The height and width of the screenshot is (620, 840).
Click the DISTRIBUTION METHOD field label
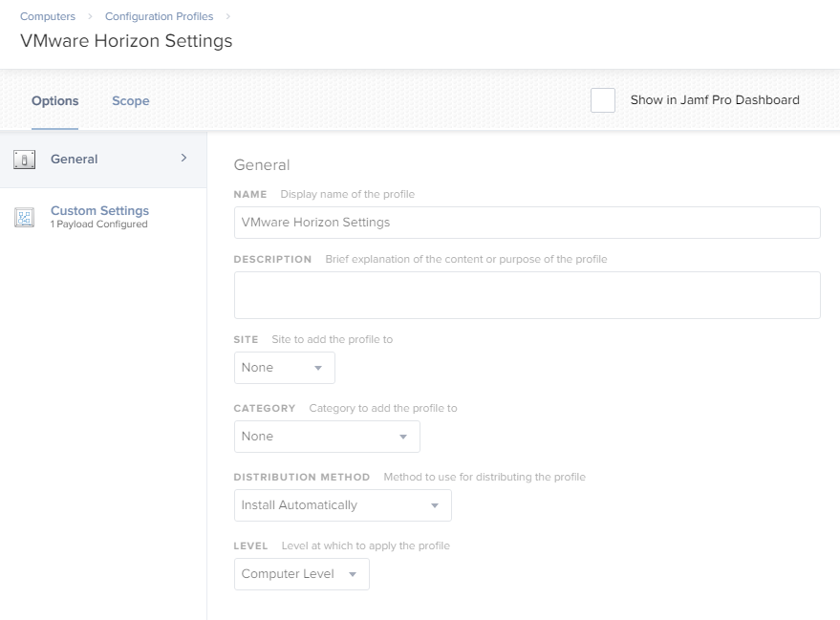click(302, 477)
